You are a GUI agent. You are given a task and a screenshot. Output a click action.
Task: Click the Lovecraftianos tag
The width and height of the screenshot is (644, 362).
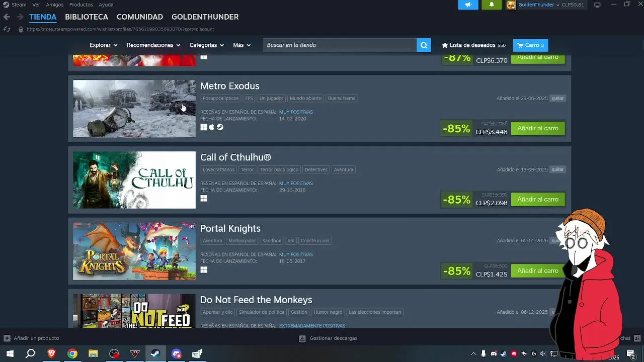pos(218,170)
